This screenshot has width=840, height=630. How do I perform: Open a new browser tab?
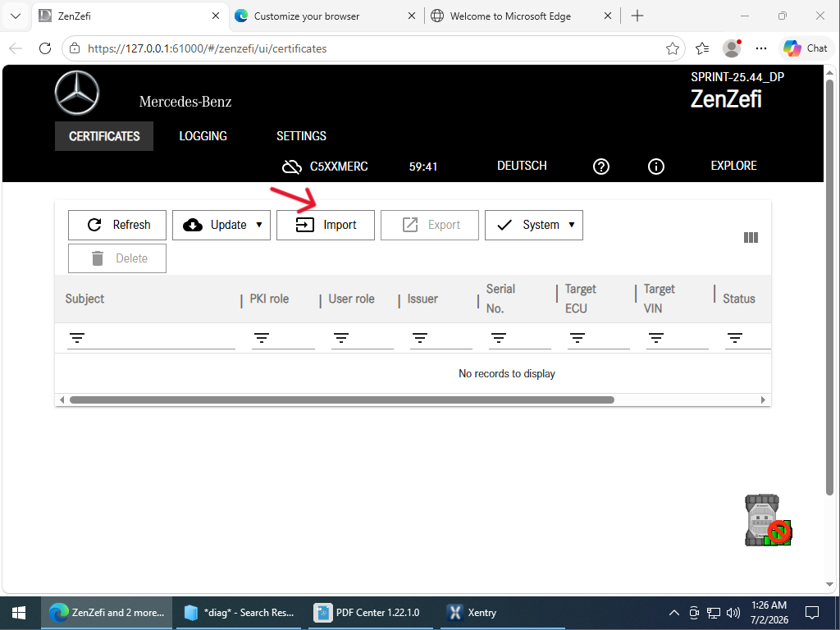[637, 16]
